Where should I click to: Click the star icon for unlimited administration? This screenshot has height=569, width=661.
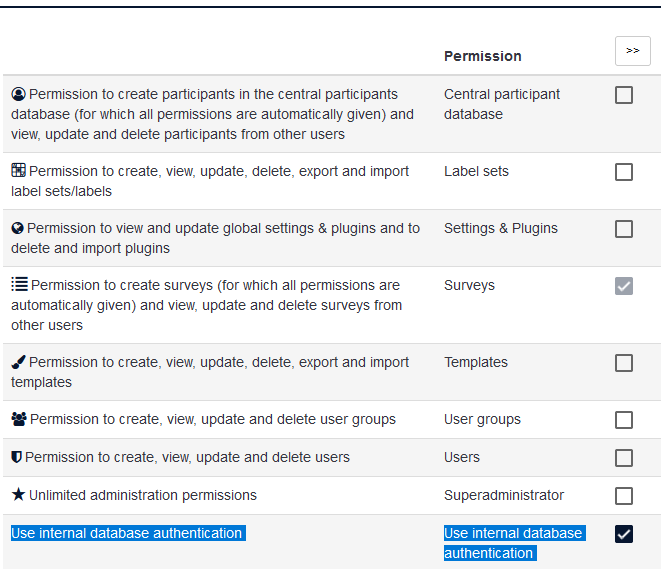click(x=18, y=494)
